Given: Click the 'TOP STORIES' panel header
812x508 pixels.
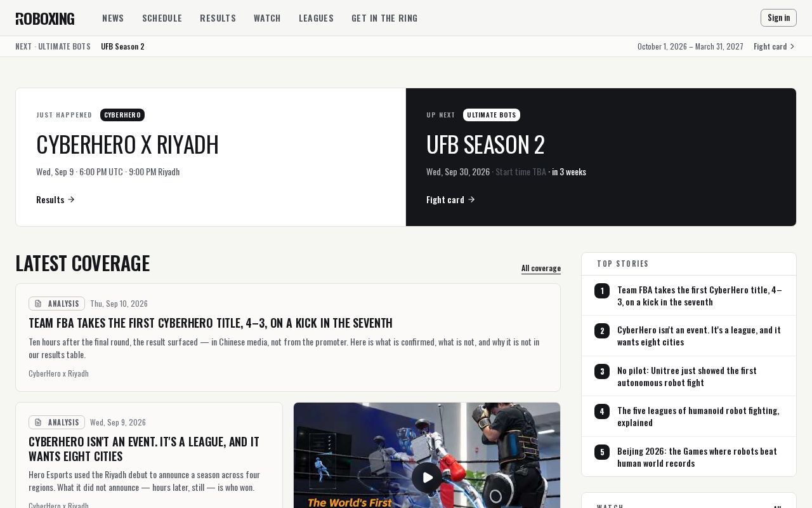Looking at the screenshot, I should [x=623, y=264].
